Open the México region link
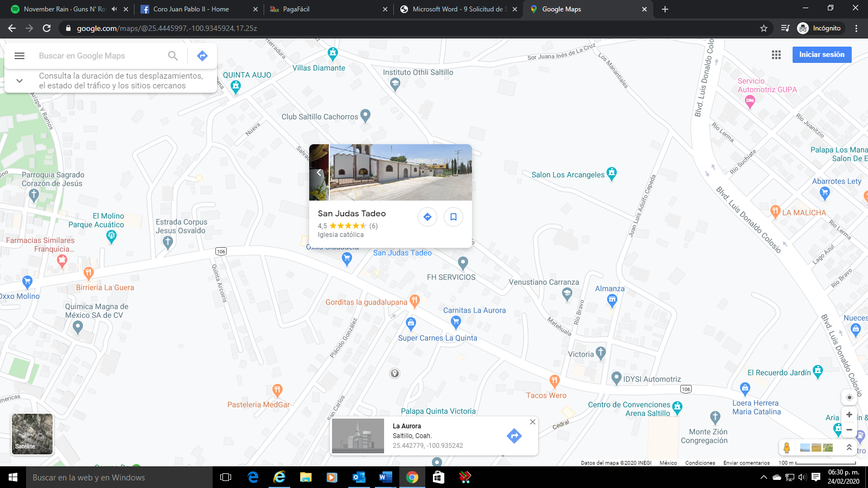This screenshot has height=488, width=868. pos(668,463)
